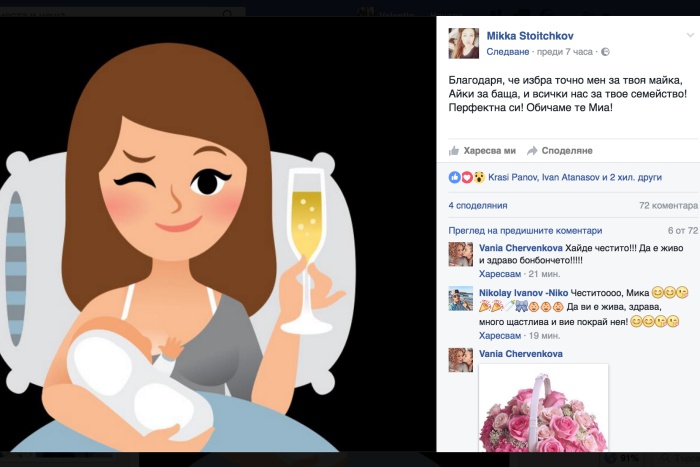View the 4 споделяния shares
The image size is (700, 467).
478,205
